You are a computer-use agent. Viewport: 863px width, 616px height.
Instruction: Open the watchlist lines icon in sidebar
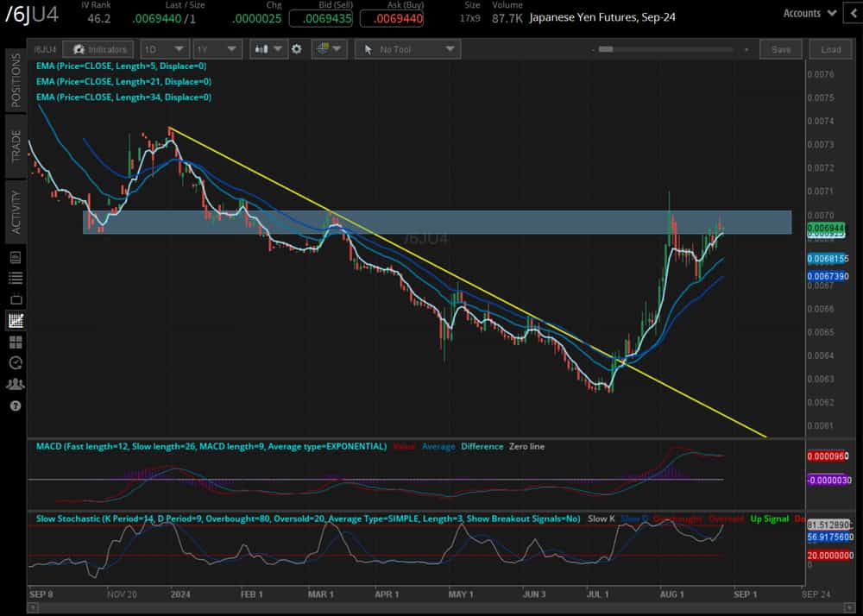tap(16, 278)
